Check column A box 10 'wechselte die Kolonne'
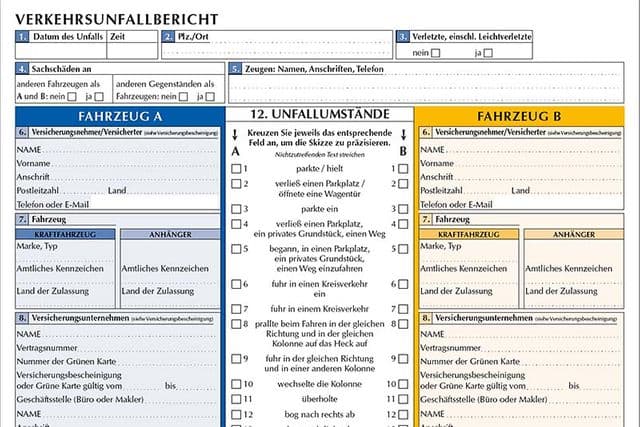Image resolution: width=640 pixels, height=427 pixels. point(236,384)
